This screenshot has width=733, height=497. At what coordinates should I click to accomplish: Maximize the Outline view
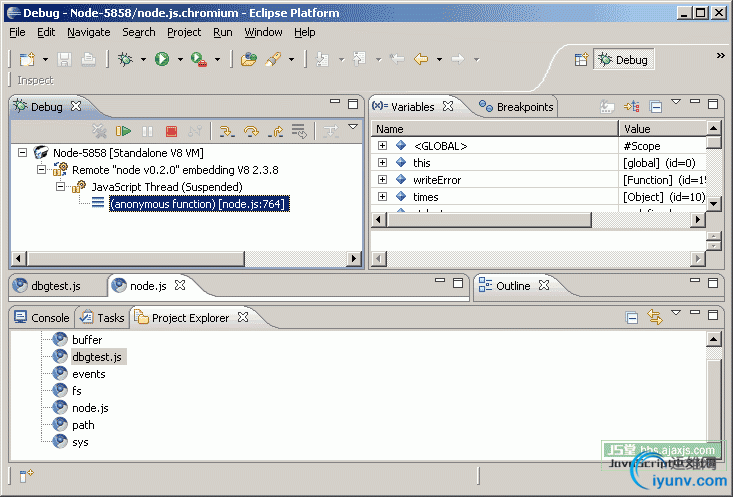(x=713, y=283)
